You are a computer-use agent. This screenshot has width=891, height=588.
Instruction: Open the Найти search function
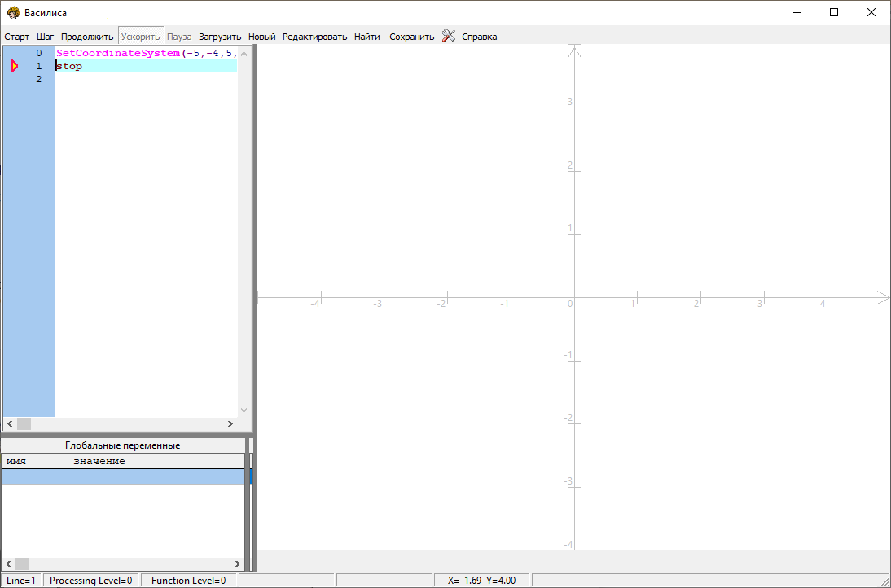click(x=366, y=37)
